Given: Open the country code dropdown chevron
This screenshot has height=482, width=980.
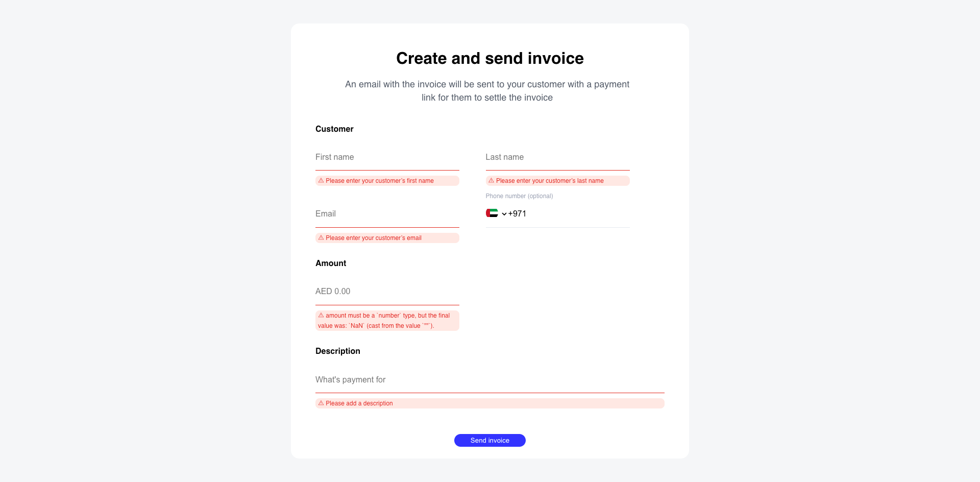Looking at the screenshot, I should 504,214.
